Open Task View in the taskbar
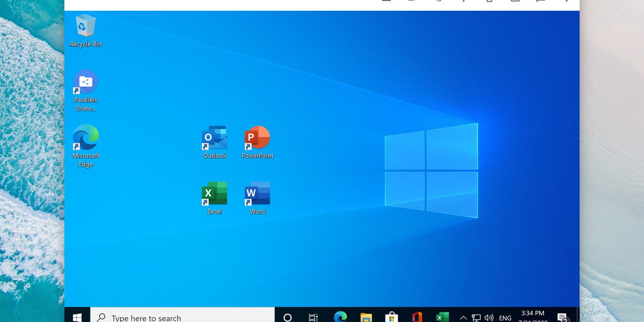Image resolution: width=644 pixels, height=322 pixels. (x=313, y=317)
